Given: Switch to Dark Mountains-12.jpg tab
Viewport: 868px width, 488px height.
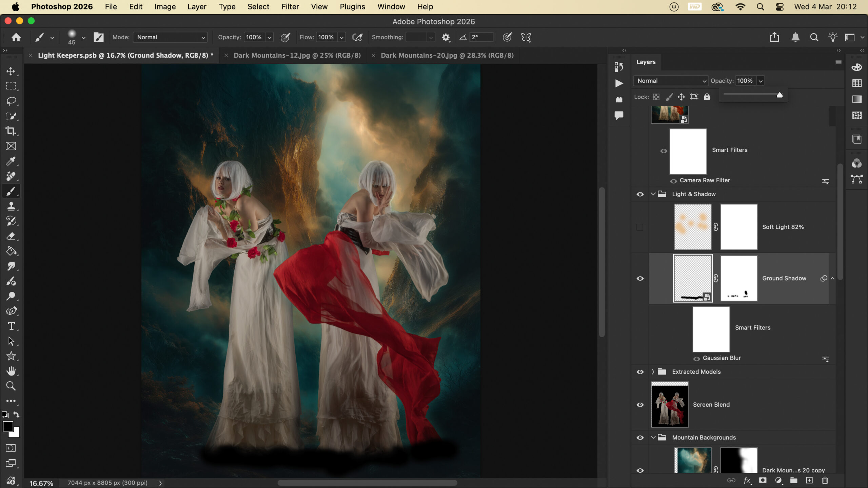Looking at the screenshot, I should (x=297, y=55).
